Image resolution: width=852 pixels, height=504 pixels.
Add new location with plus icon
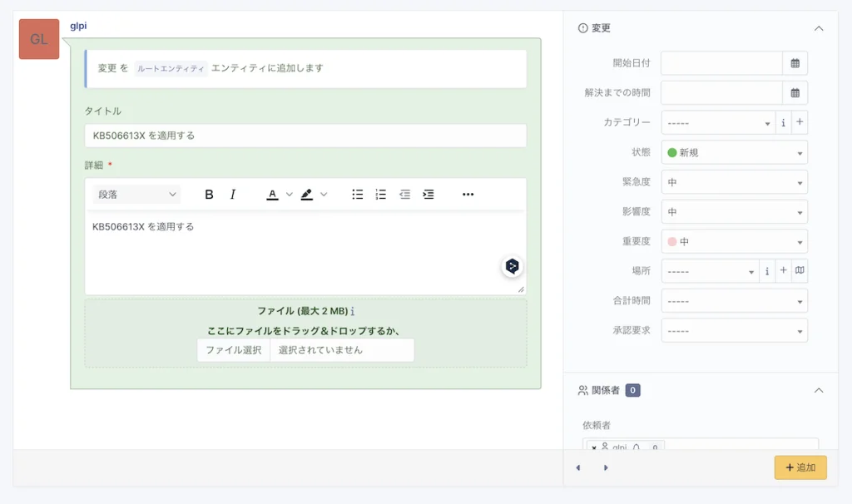[783, 271]
